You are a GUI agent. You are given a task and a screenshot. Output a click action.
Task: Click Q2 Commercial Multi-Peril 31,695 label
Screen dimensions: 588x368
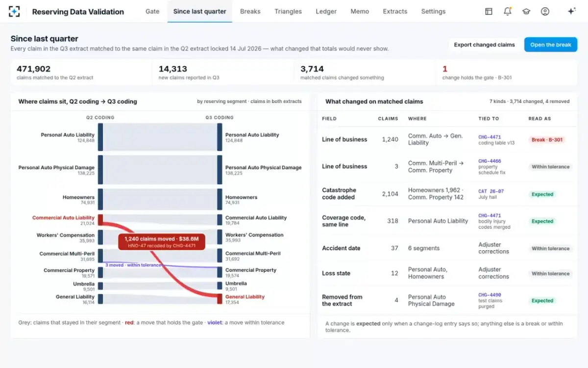tap(67, 256)
